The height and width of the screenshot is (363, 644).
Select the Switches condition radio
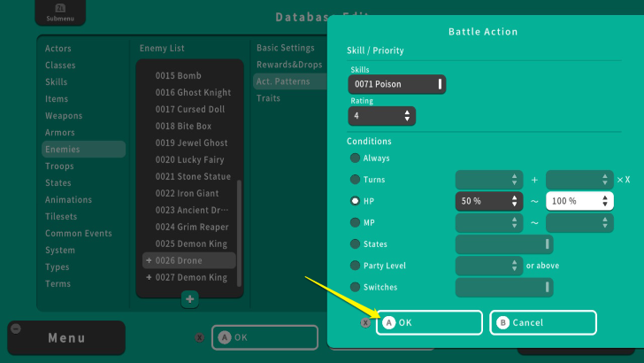click(x=355, y=287)
